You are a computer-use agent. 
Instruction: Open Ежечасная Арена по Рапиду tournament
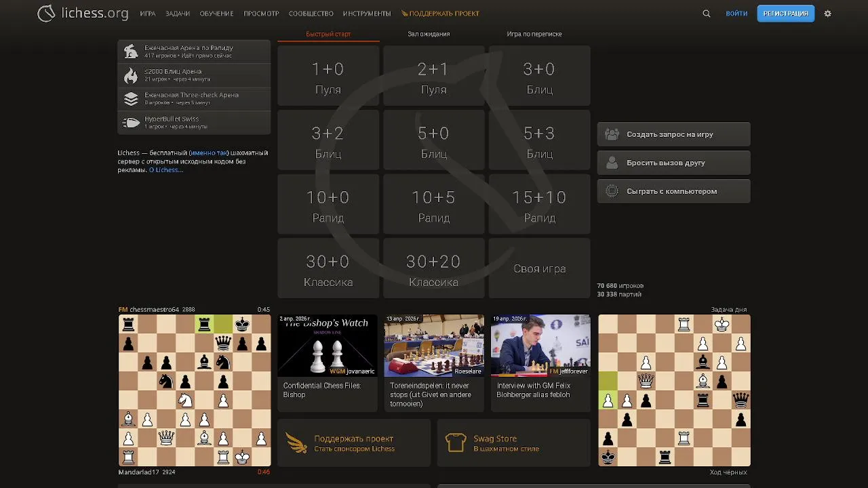194,52
